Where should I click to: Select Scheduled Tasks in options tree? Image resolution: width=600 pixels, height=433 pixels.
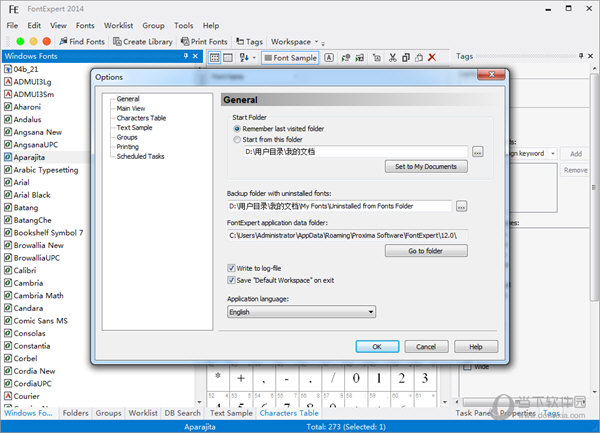point(140,156)
